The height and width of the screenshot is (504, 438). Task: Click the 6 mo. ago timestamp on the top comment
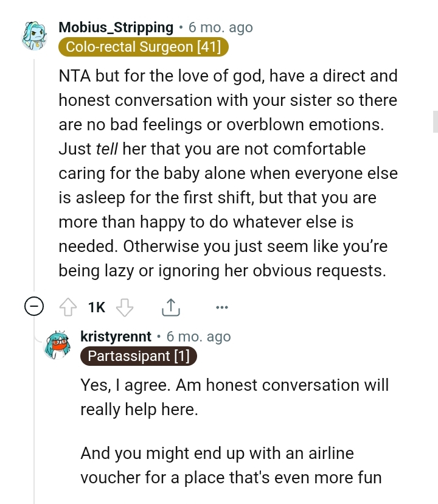220,27
